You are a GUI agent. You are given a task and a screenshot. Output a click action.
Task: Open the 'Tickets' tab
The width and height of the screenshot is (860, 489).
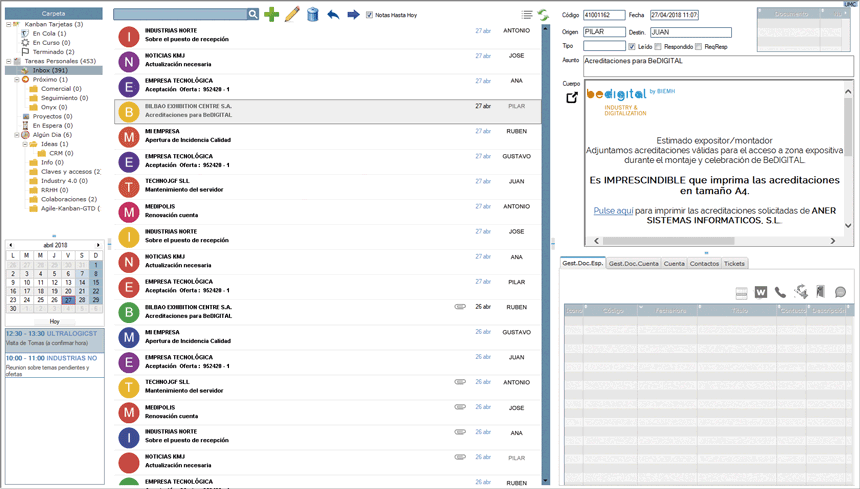click(734, 264)
